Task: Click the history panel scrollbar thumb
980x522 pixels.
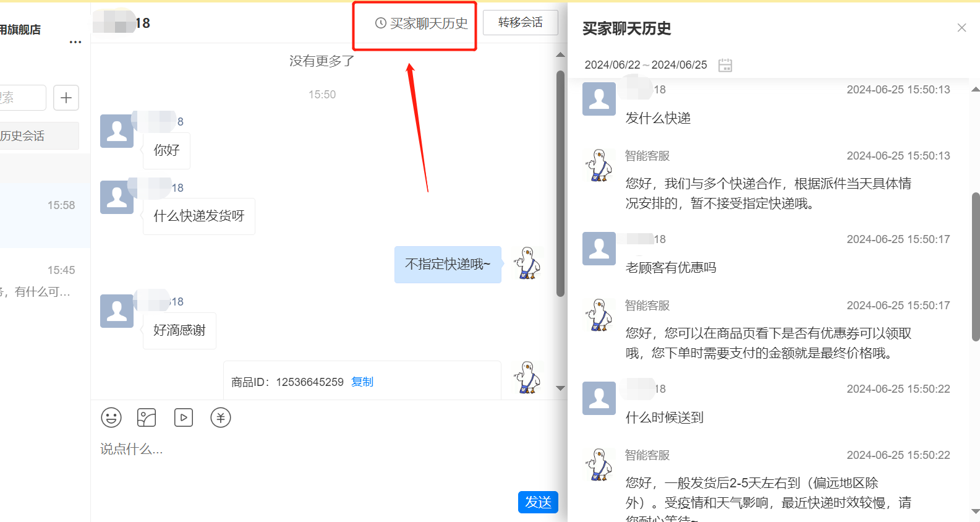Action: pos(976,266)
